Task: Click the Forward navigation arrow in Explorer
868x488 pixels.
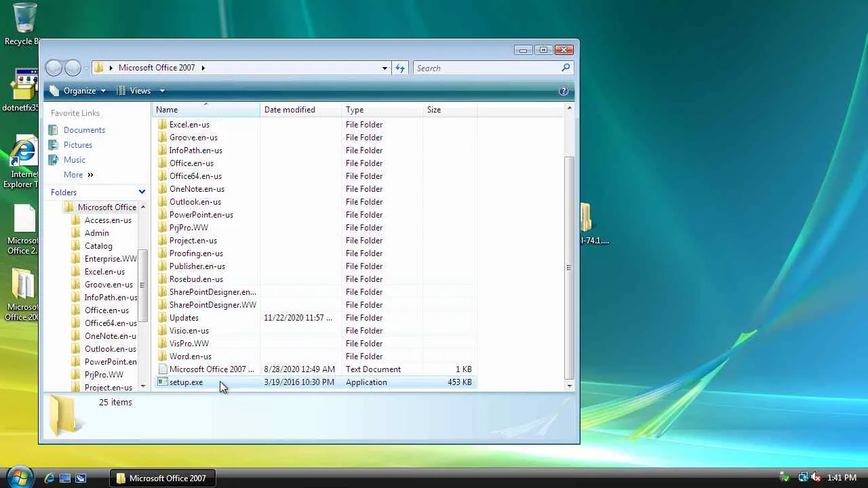Action: (x=73, y=68)
